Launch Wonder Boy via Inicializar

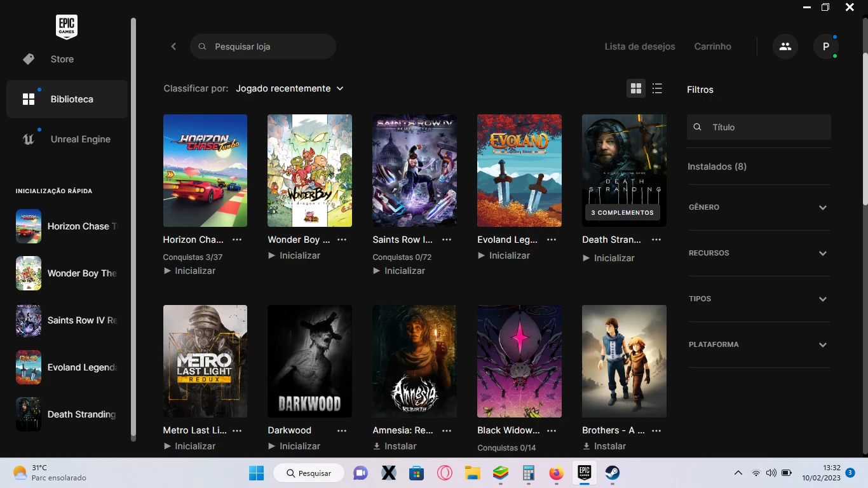tap(294, 255)
